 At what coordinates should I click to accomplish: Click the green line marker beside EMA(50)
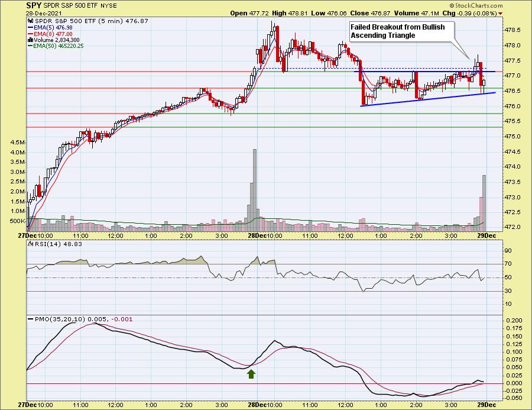(x=31, y=46)
